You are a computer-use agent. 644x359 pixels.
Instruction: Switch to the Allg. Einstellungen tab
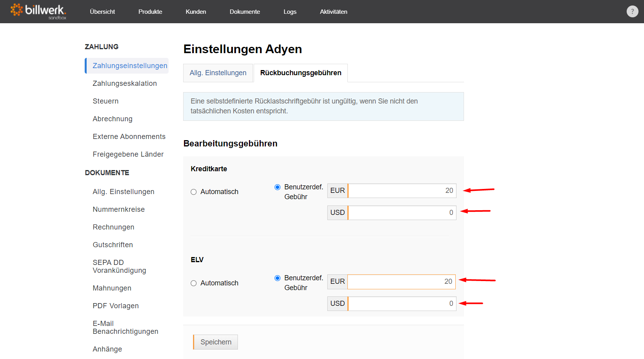pyautogui.click(x=218, y=73)
